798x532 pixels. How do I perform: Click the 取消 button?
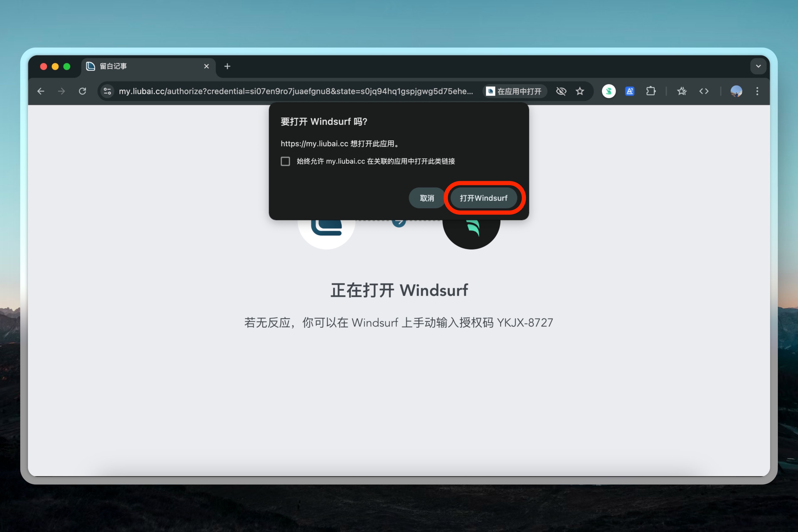coord(426,198)
